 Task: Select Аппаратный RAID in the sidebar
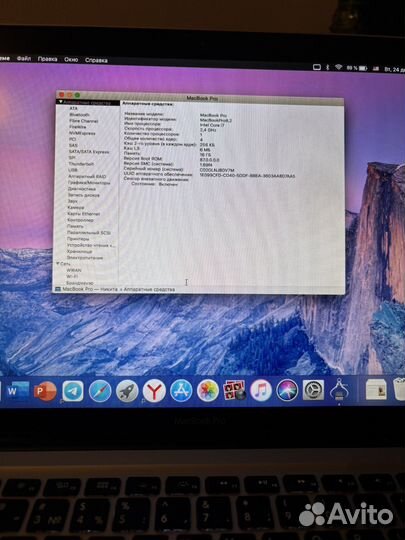pos(87,176)
